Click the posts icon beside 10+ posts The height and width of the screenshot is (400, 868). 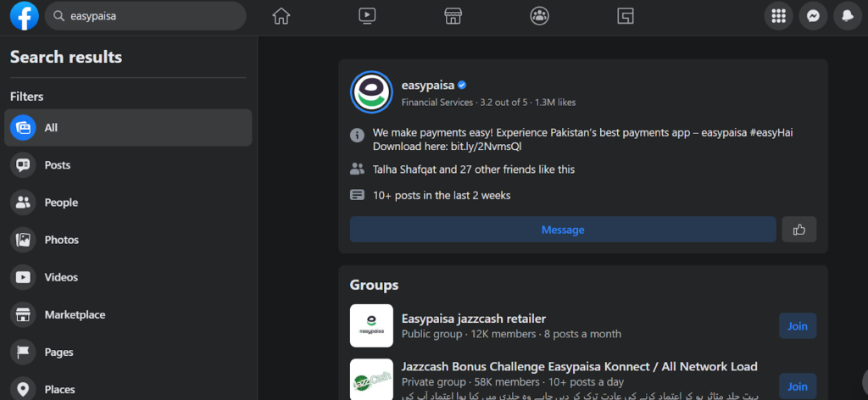(x=357, y=195)
